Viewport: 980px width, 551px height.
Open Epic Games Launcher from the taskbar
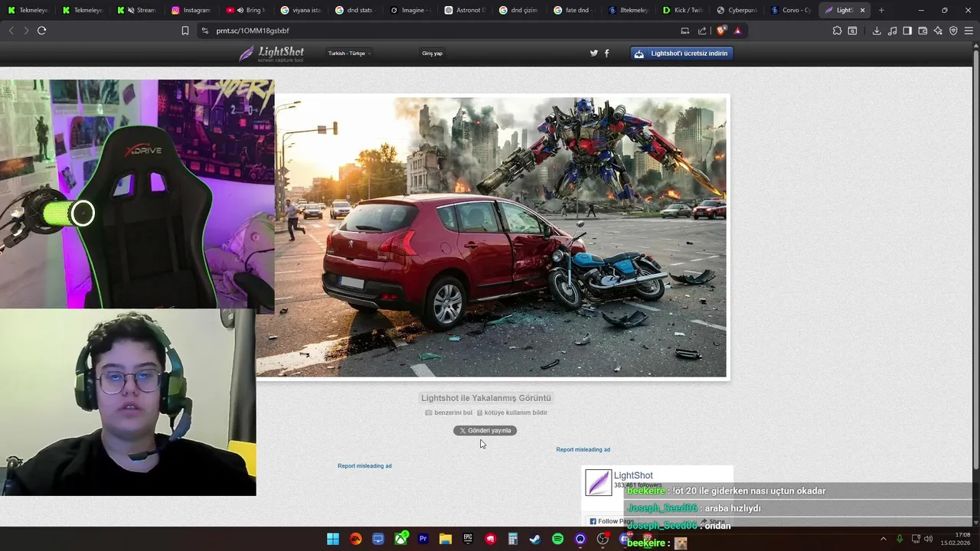(x=468, y=540)
